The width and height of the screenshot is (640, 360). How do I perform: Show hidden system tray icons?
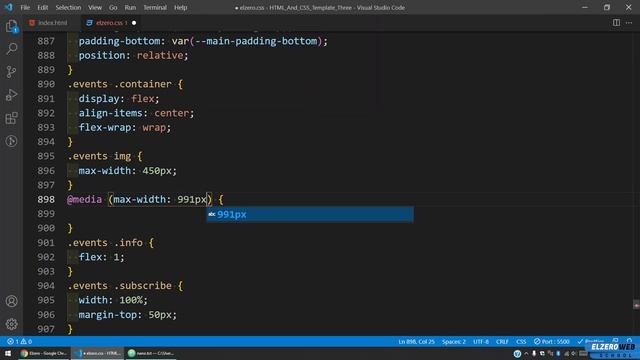click(526, 353)
